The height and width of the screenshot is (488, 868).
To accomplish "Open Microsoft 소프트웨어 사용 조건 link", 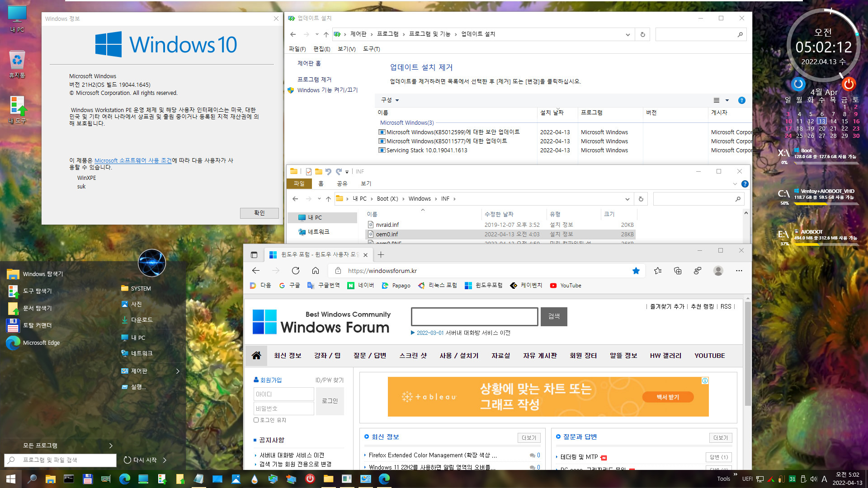I will coord(133,160).
